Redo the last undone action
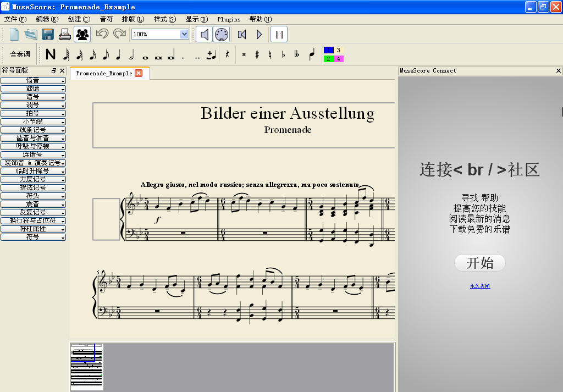563x392 pixels. point(119,35)
